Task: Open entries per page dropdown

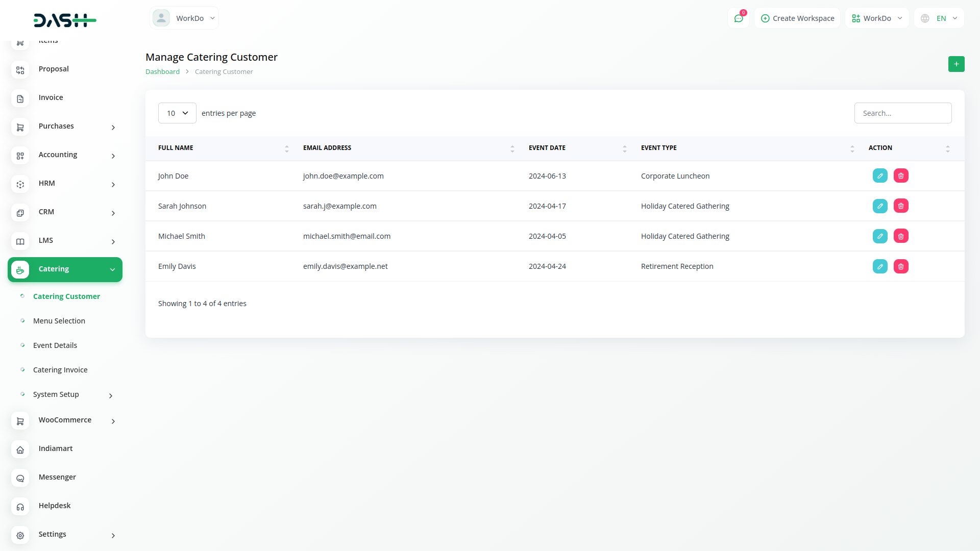Action: point(177,113)
